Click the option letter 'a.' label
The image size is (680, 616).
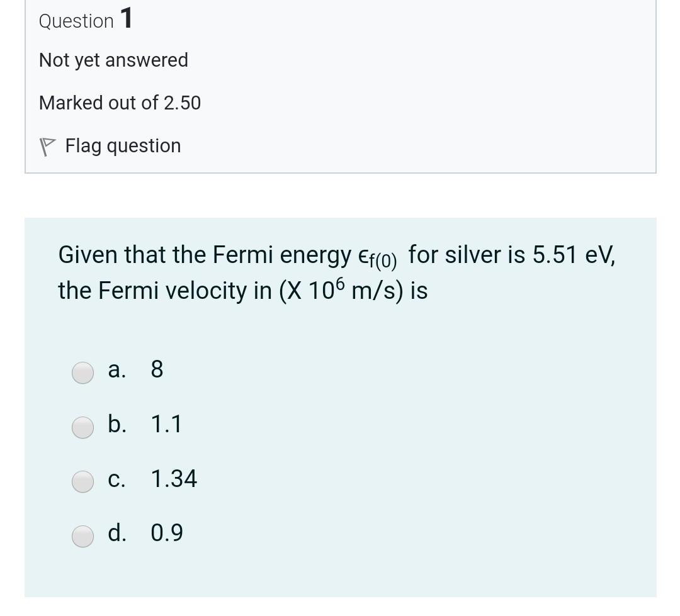tap(117, 370)
